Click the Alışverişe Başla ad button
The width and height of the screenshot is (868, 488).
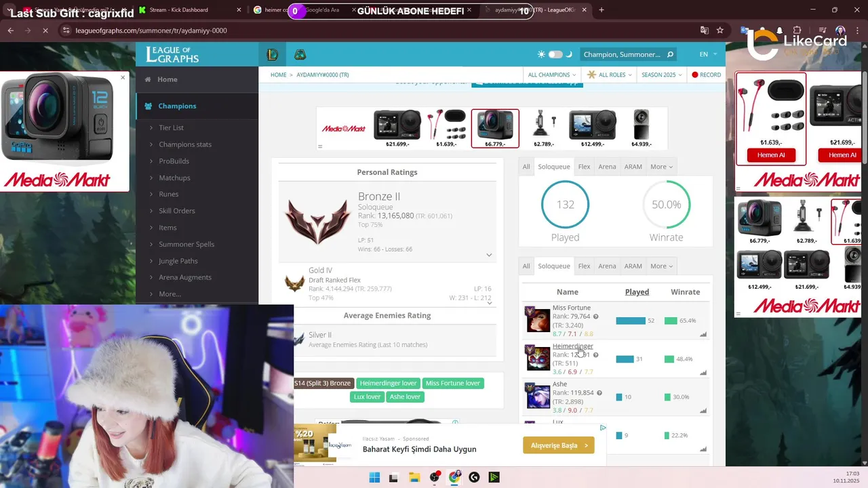click(558, 445)
